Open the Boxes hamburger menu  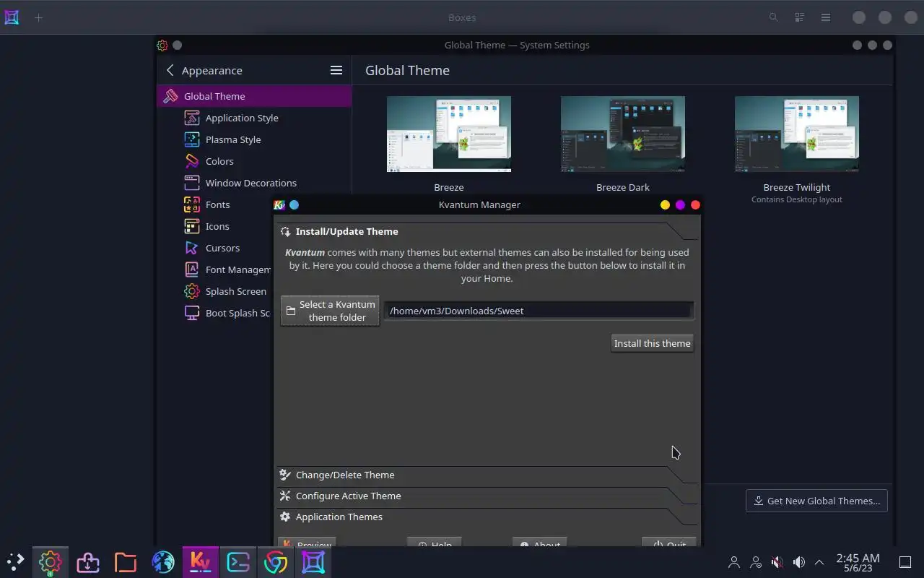pyautogui.click(x=825, y=17)
